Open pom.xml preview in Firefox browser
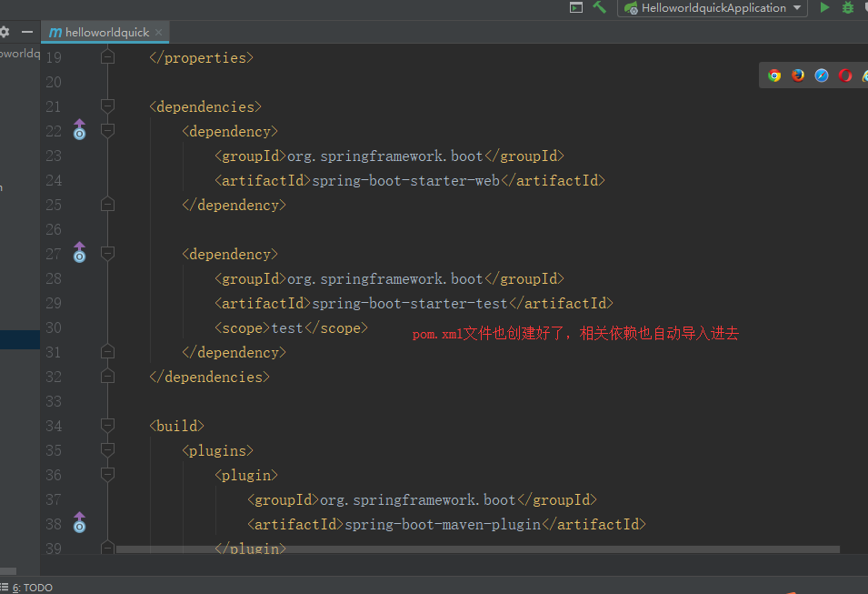 [798, 76]
